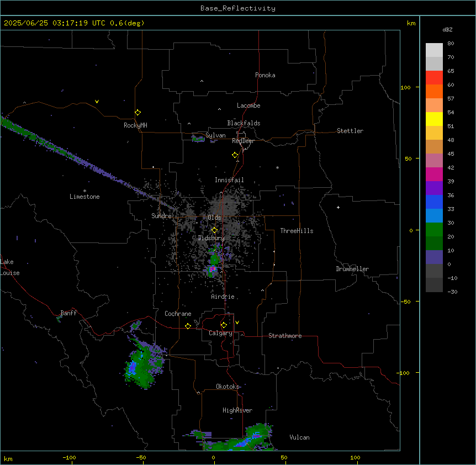The image size is (476, 465).
Task: Select the lightest gray 70-80 dBZ legend band
Action: [x=434, y=50]
